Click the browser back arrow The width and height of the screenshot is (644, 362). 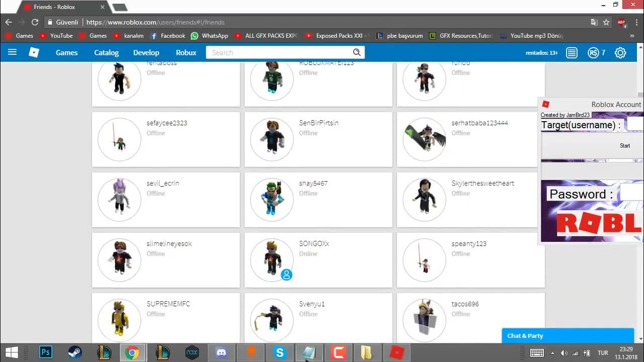tap(9, 22)
